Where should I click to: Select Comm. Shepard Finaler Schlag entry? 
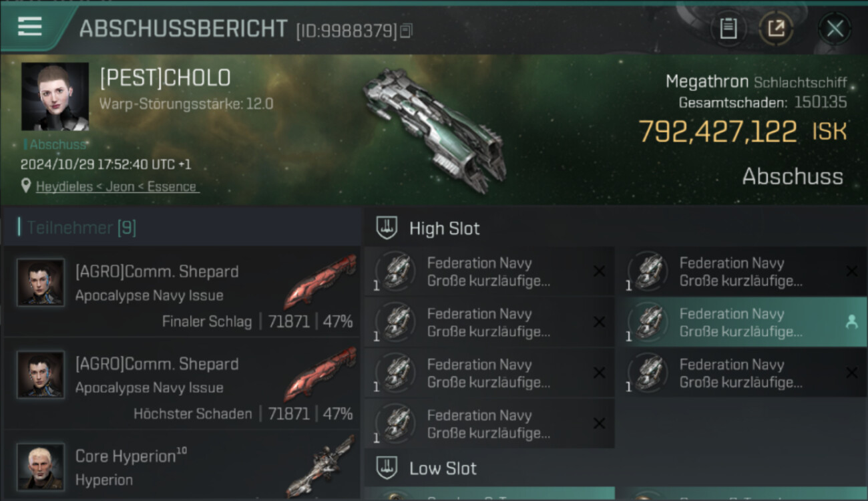point(182,291)
